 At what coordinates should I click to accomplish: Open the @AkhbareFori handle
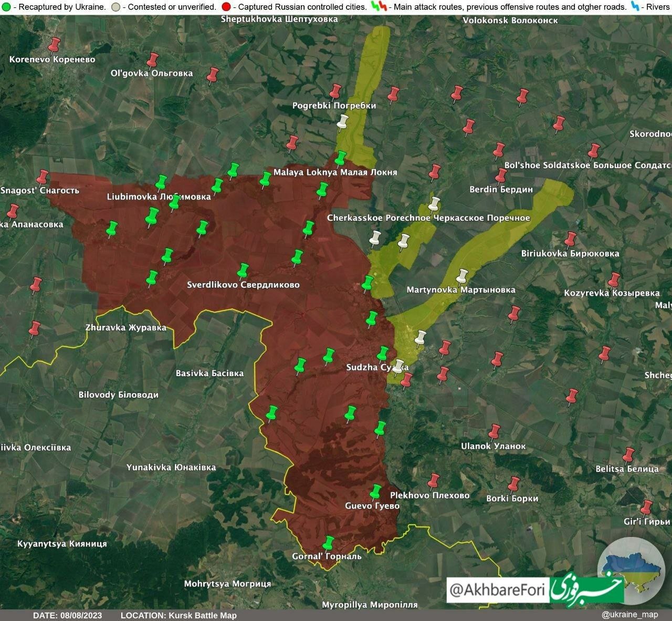(x=498, y=590)
